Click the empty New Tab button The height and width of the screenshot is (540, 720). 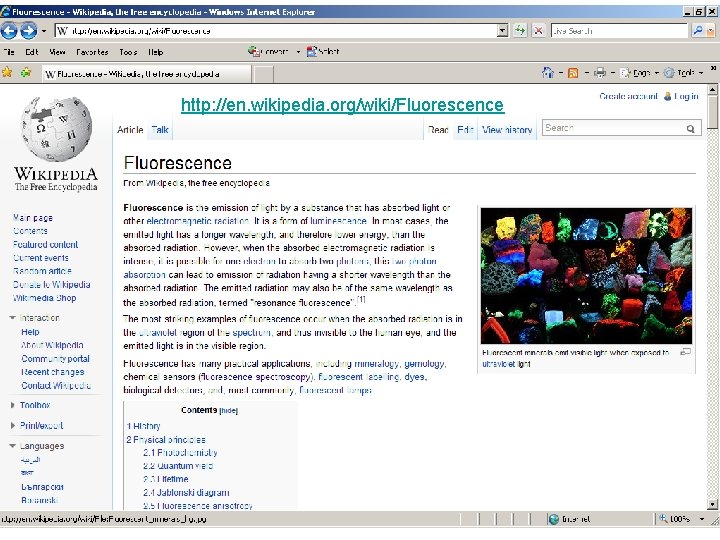coord(264,74)
